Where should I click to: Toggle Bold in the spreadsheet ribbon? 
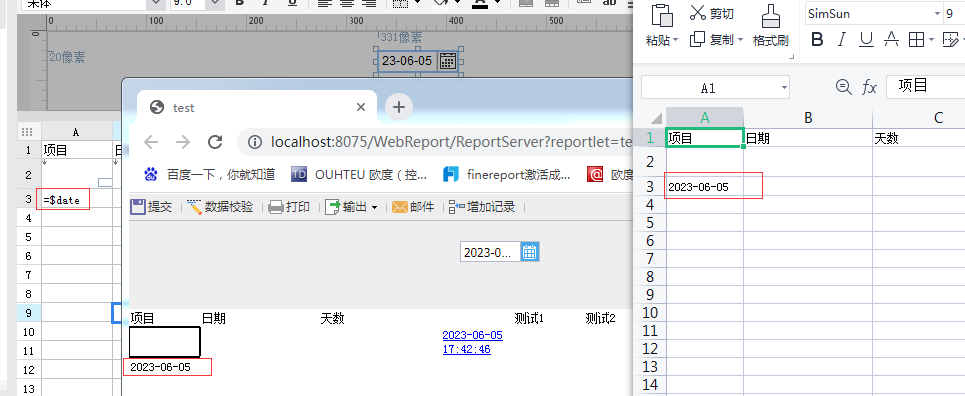817,40
